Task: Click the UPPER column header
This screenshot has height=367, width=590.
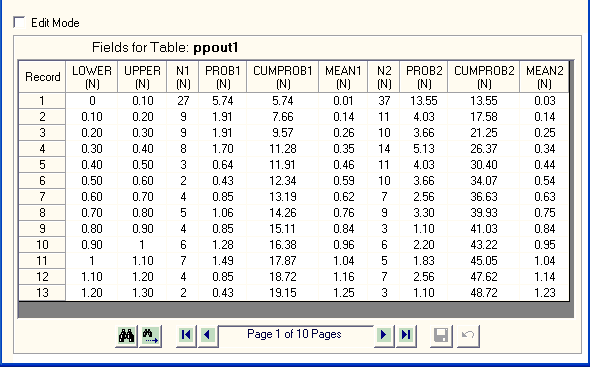Action: [x=142, y=77]
